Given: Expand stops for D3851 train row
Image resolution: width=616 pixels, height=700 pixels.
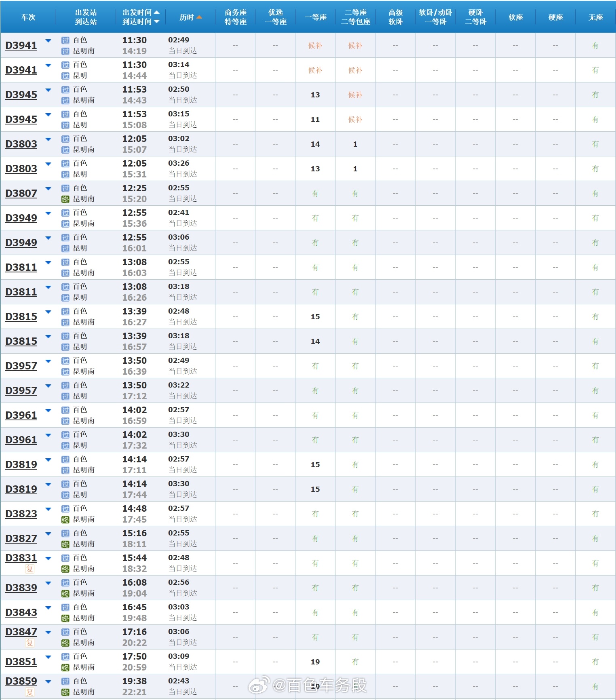Looking at the screenshot, I should (49, 657).
